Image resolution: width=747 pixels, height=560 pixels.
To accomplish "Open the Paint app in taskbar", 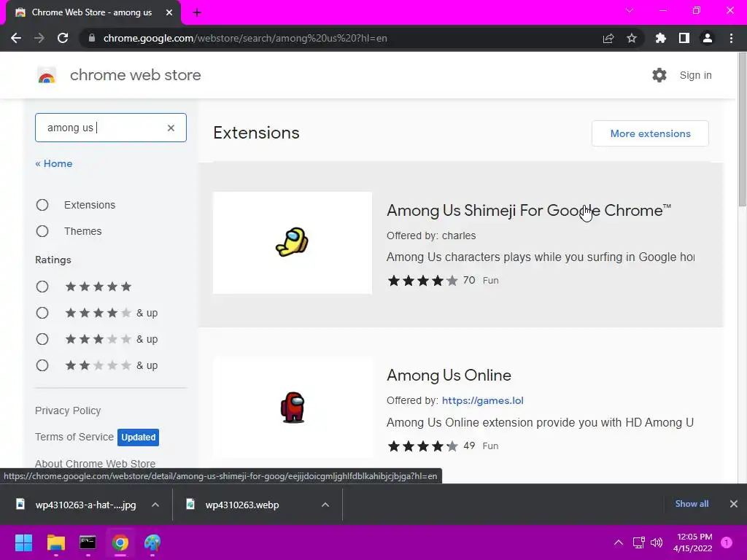I will [x=152, y=542].
